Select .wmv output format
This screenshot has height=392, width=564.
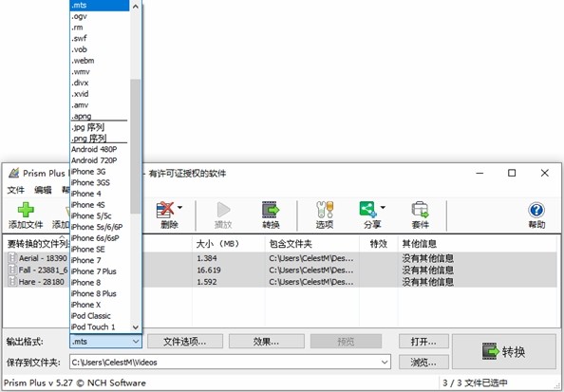pos(100,71)
